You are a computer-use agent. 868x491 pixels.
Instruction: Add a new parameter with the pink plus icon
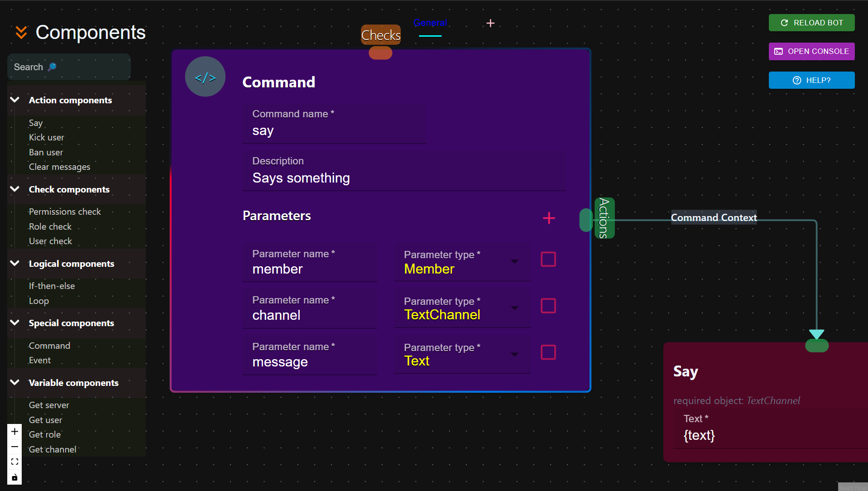pyautogui.click(x=549, y=218)
